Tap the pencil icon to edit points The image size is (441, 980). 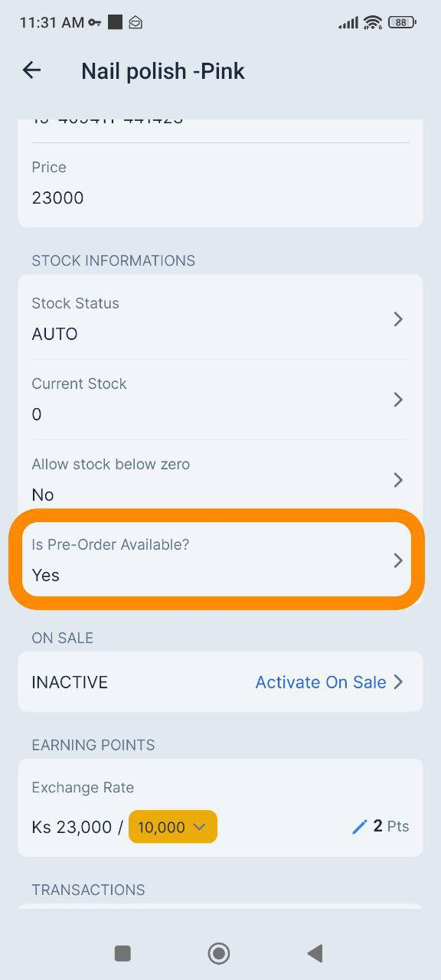(x=359, y=827)
